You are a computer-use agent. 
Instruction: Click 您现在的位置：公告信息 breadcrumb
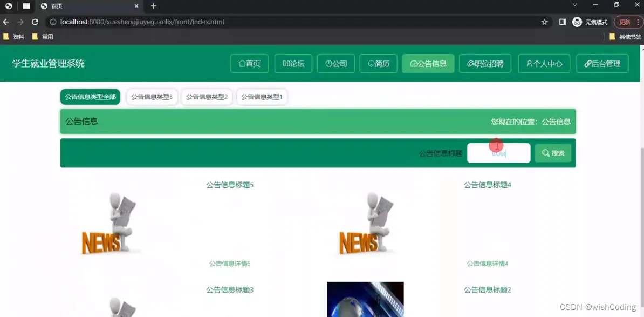(531, 122)
